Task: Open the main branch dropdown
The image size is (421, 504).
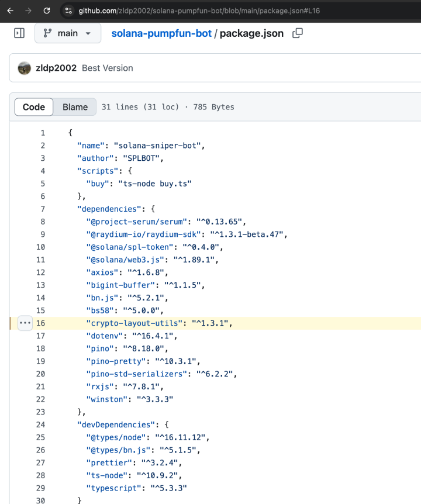Action: coord(67,33)
